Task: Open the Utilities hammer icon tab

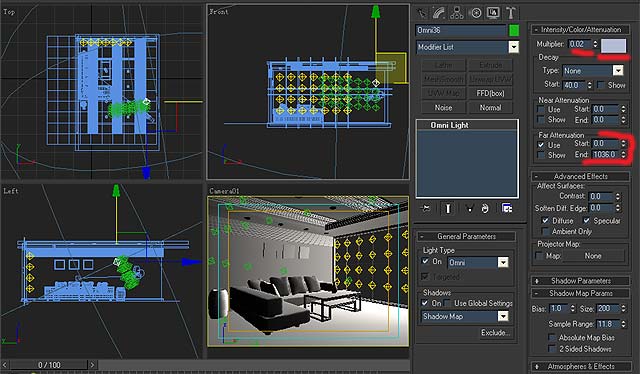Action: click(511, 13)
